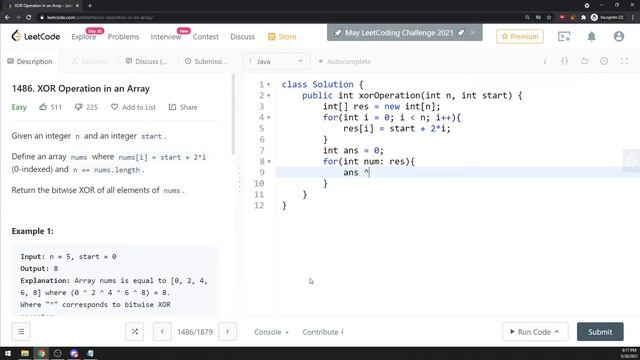Collapse code fold at line 4
The width and height of the screenshot is (640, 360).
pos(269,118)
